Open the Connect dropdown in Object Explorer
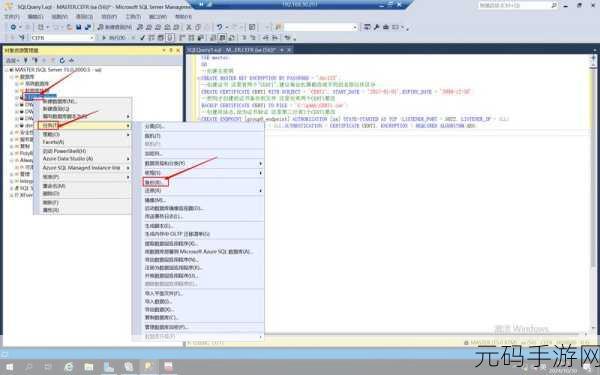 (x=12, y=60)
